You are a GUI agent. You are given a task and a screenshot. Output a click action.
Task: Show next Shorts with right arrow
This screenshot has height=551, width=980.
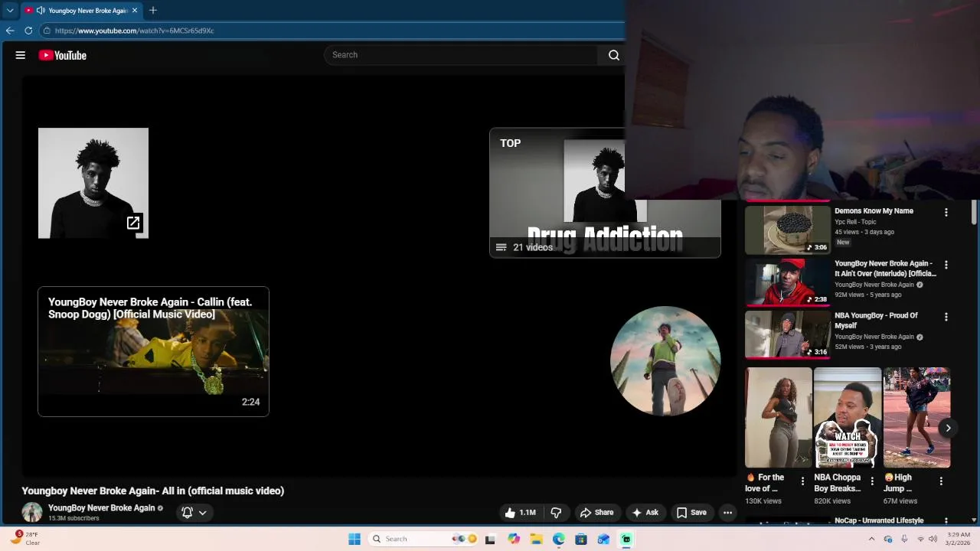point(948,428)
